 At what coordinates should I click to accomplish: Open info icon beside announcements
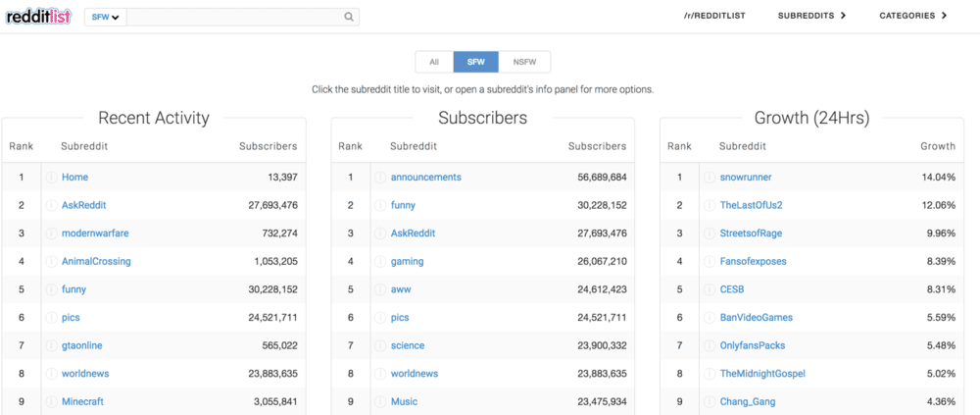point(380,178)
